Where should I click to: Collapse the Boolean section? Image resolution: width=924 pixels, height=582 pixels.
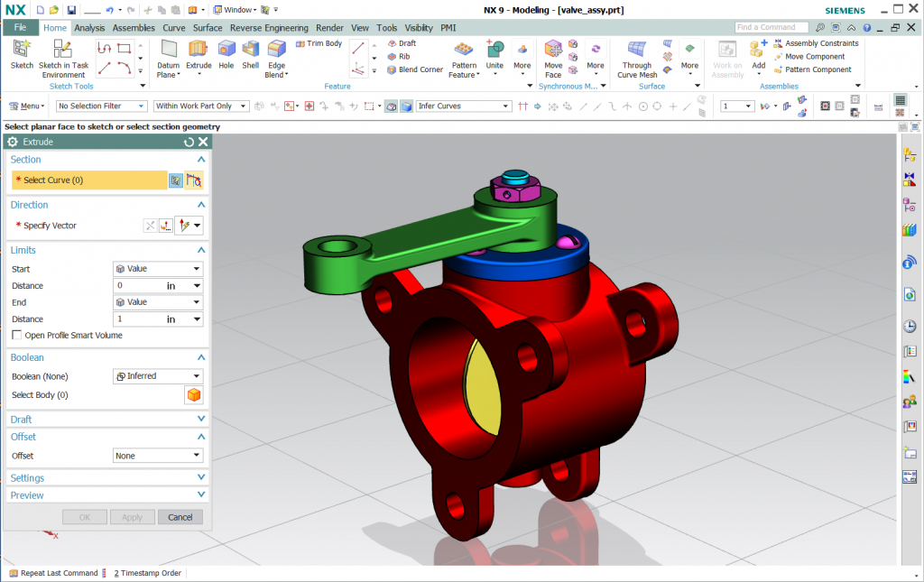point(201,357)
